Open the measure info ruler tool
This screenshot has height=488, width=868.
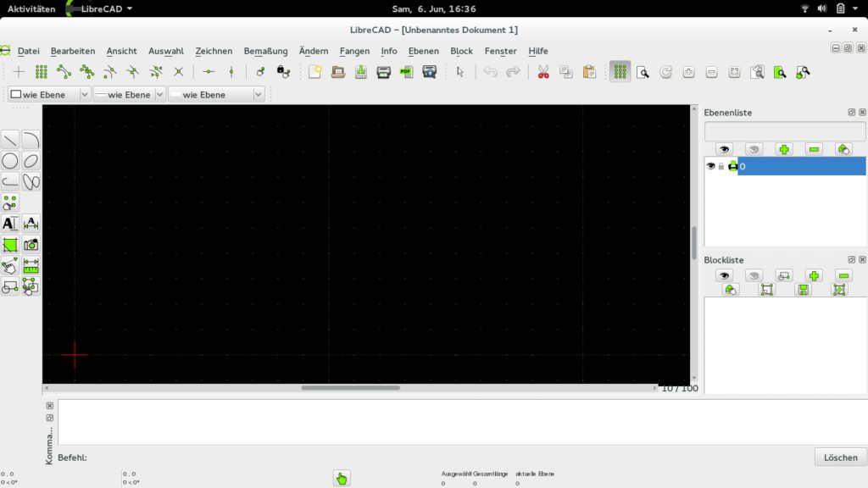coord(31,265)
